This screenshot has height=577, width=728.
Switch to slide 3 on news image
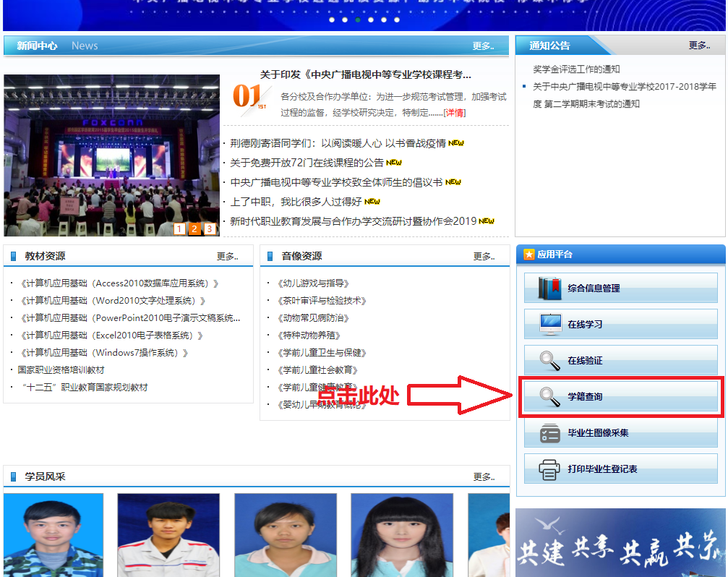click(210, 229)
